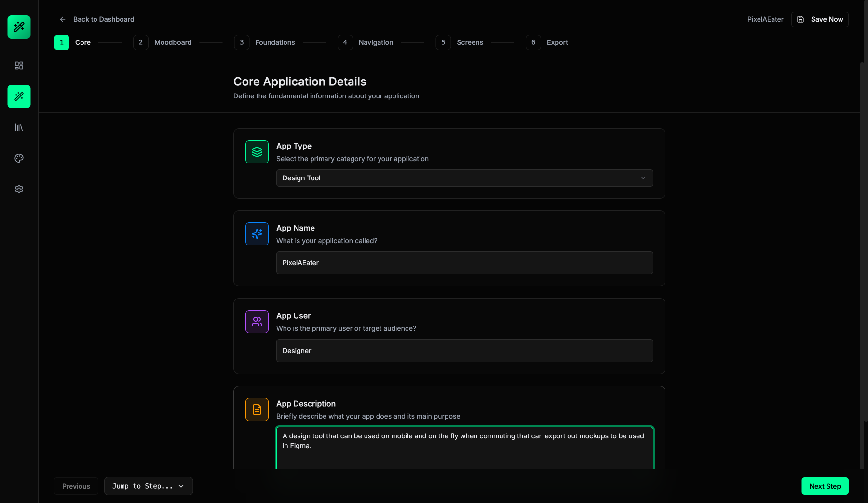This screenshot has width=868, height=503.
Task: Open the library books icon in sidebar
Action: (x=19, y=127)
